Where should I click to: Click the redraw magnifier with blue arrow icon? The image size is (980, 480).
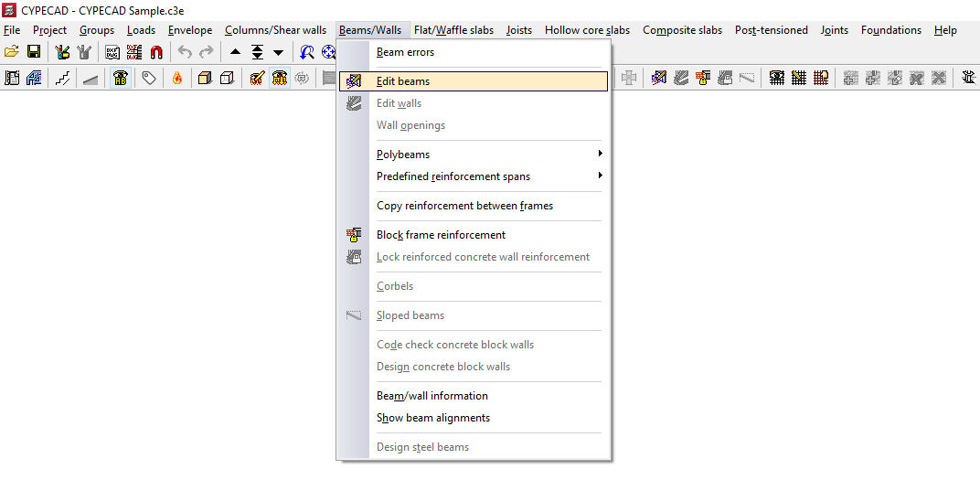[x=307, y=52]
